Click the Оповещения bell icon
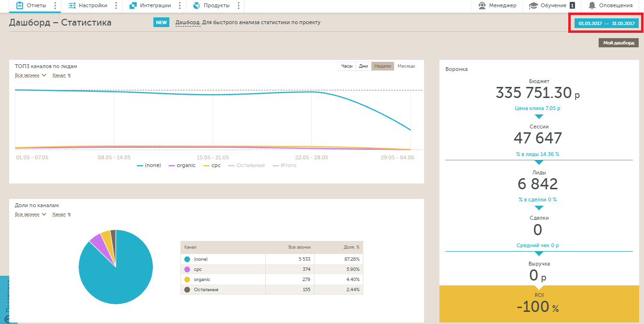Viewport: 644px width, 324px height. point(592,6)
